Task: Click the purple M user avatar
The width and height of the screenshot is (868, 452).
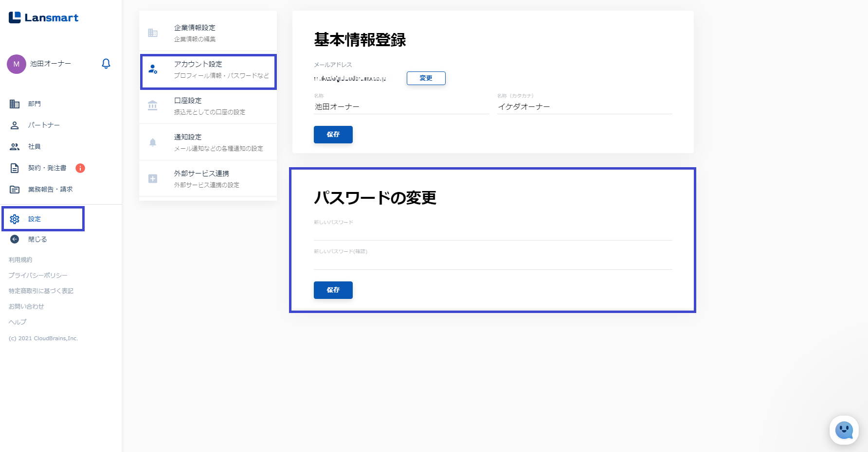Action: [17, 64]
